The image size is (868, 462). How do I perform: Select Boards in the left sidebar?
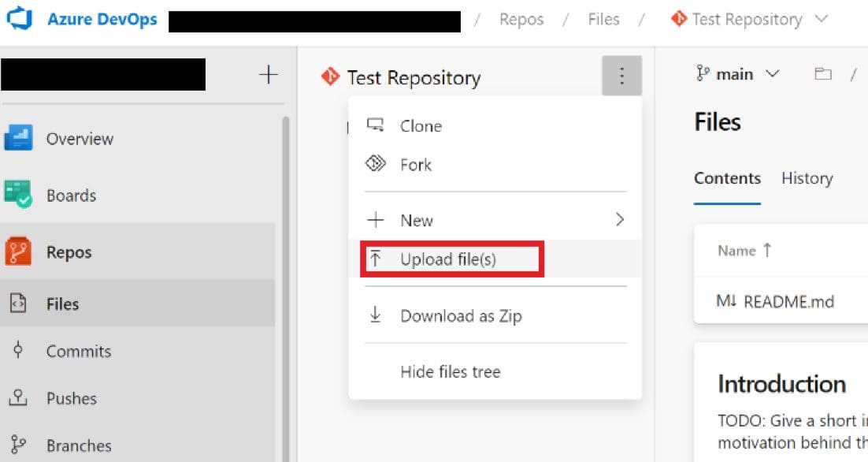[x=72, y=195]
